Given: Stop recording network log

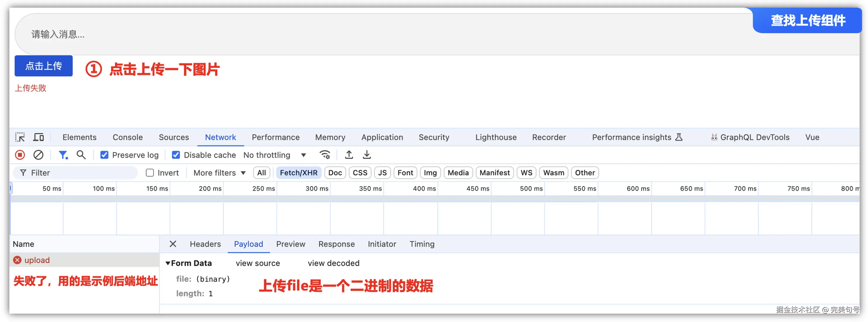Looking at the screenshot, I should 20,155.
